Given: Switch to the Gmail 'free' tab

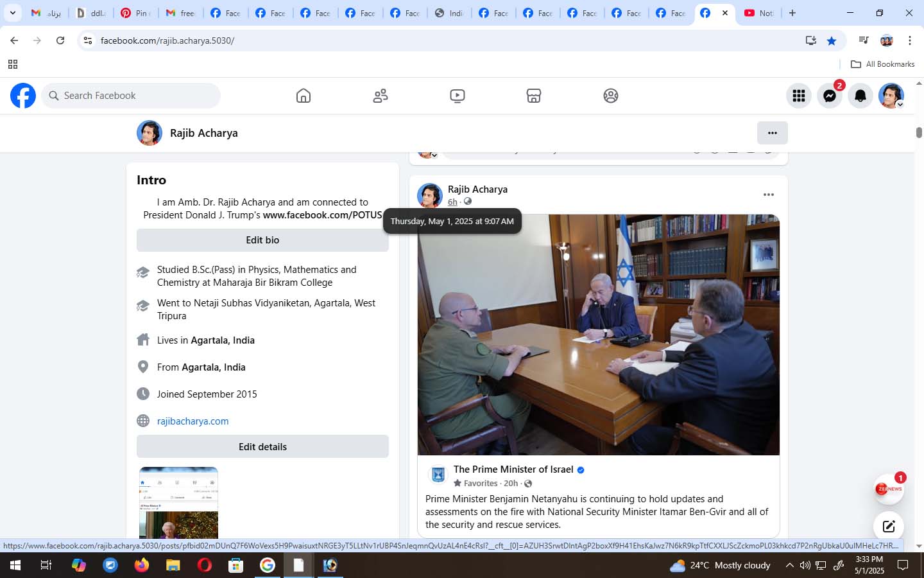Looking at the screenshot, I should pyautogui.click(x=180, y=13).
